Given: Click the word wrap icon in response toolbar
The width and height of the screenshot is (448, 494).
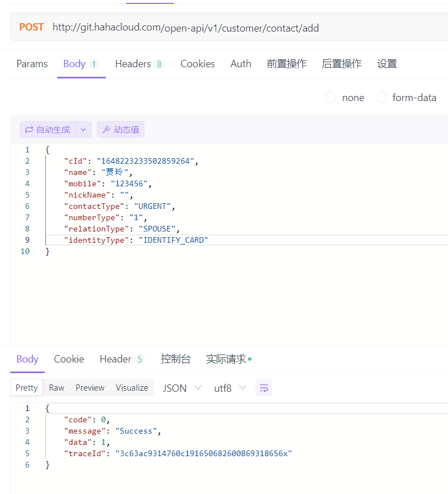Looking at the screenshot, I should 264,388.
